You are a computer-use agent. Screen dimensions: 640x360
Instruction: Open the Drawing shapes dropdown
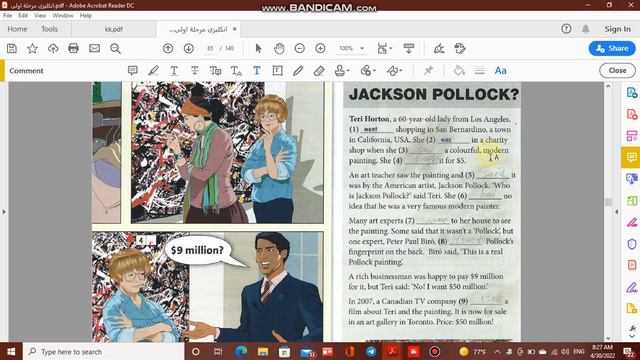[x=394, y=71]
